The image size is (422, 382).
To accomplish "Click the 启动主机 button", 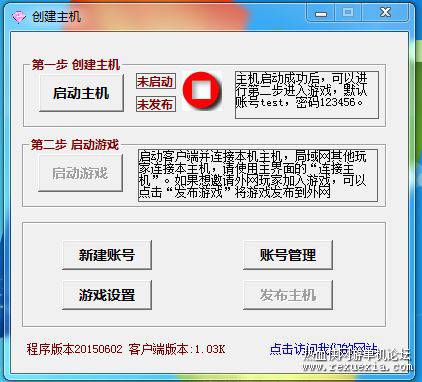I will pyautogui.click(x=81, y=93).
